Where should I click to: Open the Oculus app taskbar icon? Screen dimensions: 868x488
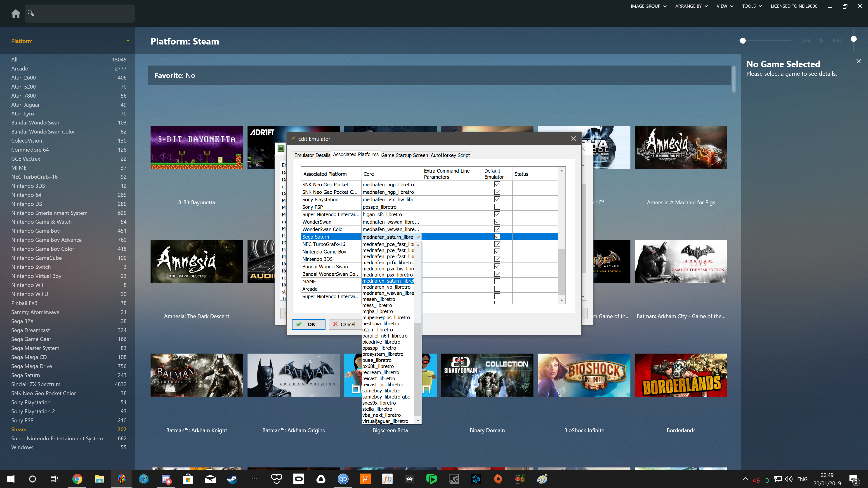tap(299, 479)
